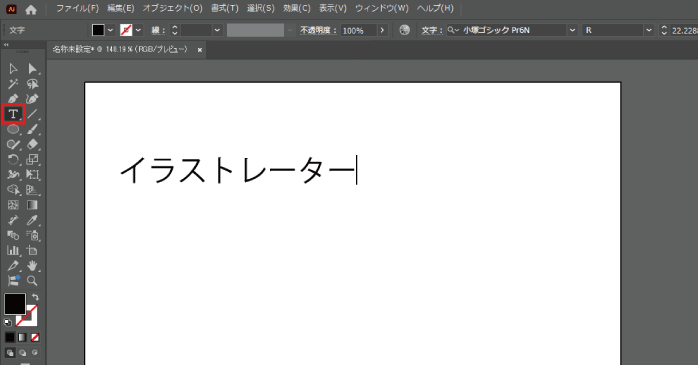
Task: Swap fill and stroke colors
Action: coord(35,297)
